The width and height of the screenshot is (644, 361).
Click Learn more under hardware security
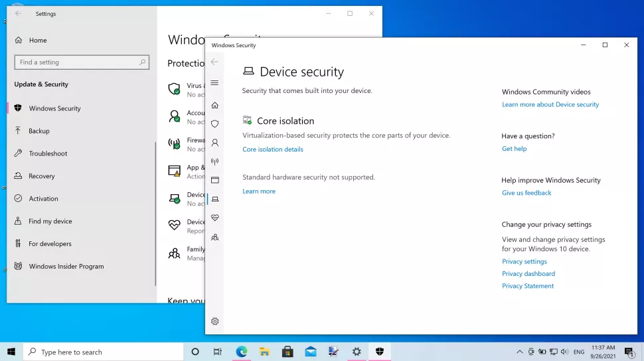pos(259,191)
